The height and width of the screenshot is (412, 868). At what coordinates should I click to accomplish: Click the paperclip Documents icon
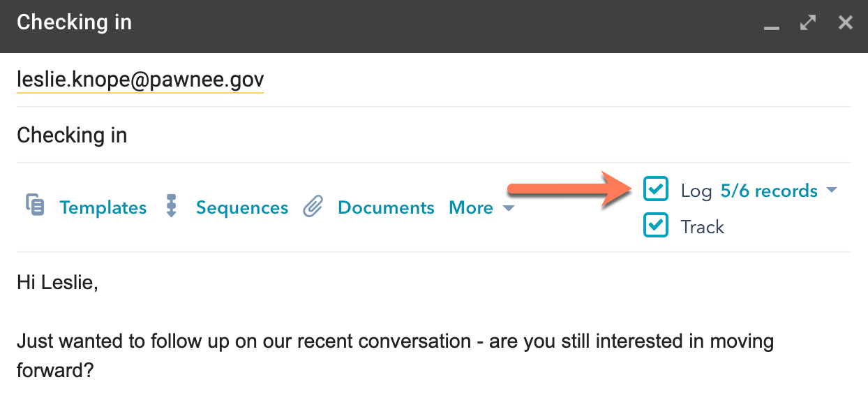[x=313, y=207]
